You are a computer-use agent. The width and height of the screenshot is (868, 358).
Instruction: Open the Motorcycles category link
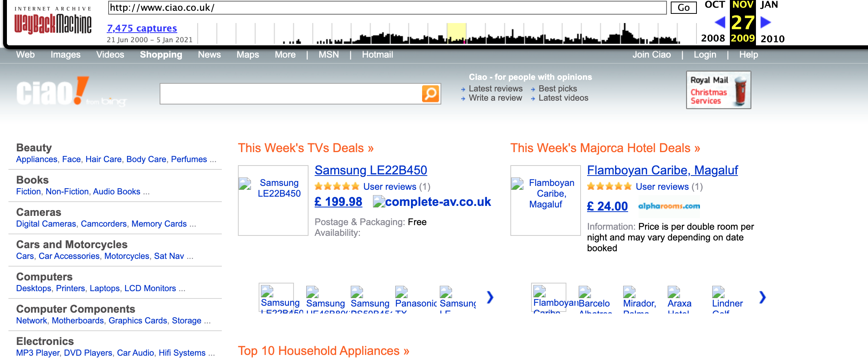point(127,256)
